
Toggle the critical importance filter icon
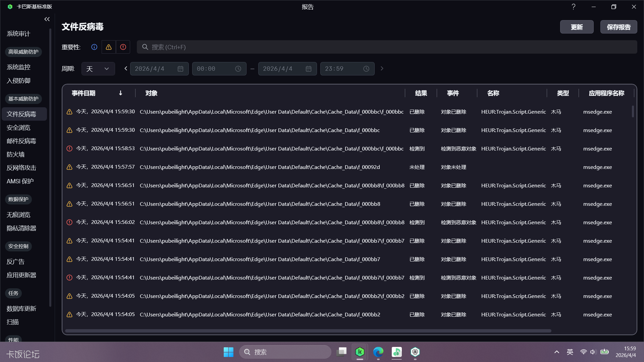point(123,47)
